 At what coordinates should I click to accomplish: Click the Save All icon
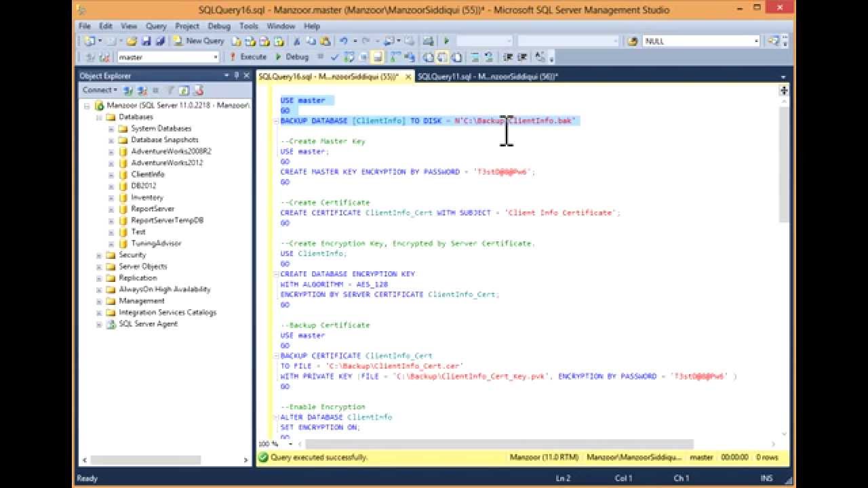pyautogui.click(x=160, y=41)
